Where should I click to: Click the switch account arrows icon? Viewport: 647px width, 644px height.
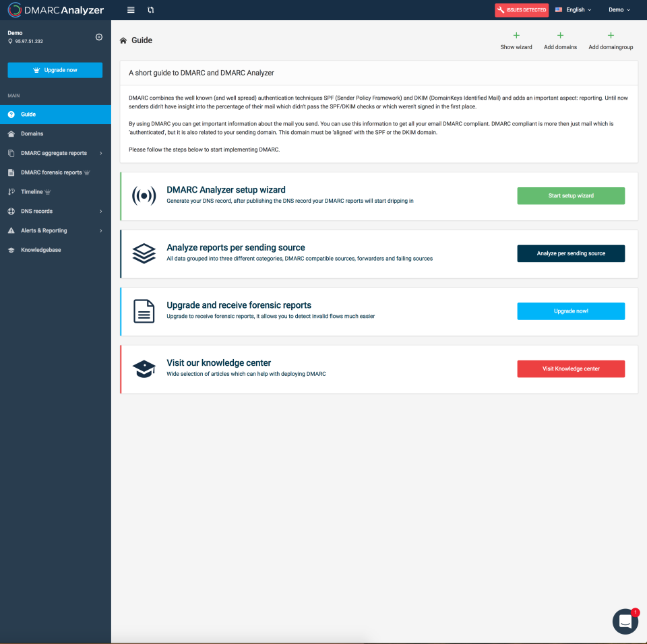pyautogui.click(x=150, y=10)
